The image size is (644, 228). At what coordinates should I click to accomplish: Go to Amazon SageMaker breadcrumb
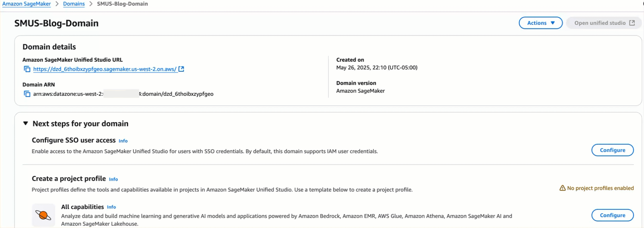pos(26,4)
